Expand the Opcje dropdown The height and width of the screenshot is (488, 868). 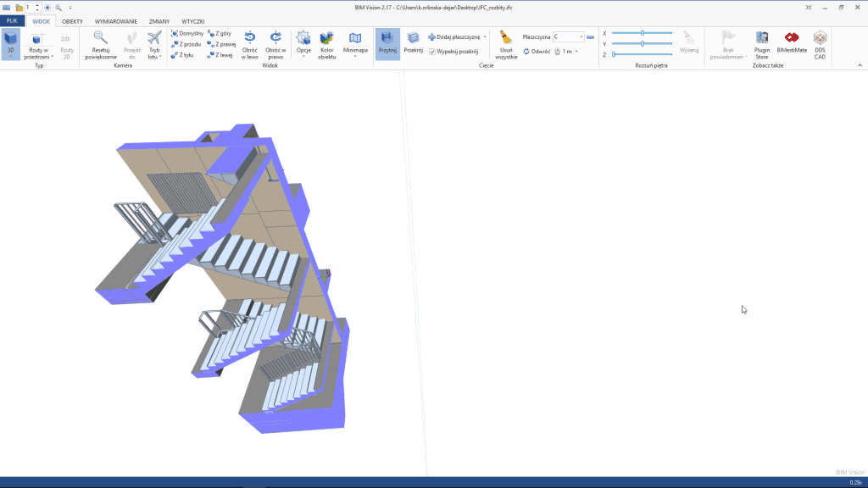(x=303, y=44)
